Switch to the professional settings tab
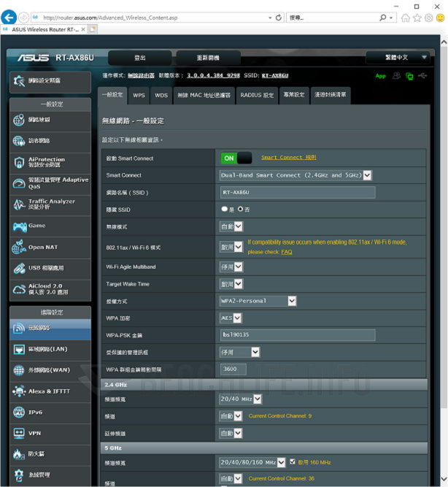The width and height of the screenshot is (448, 487). click(x=294, y=95)
